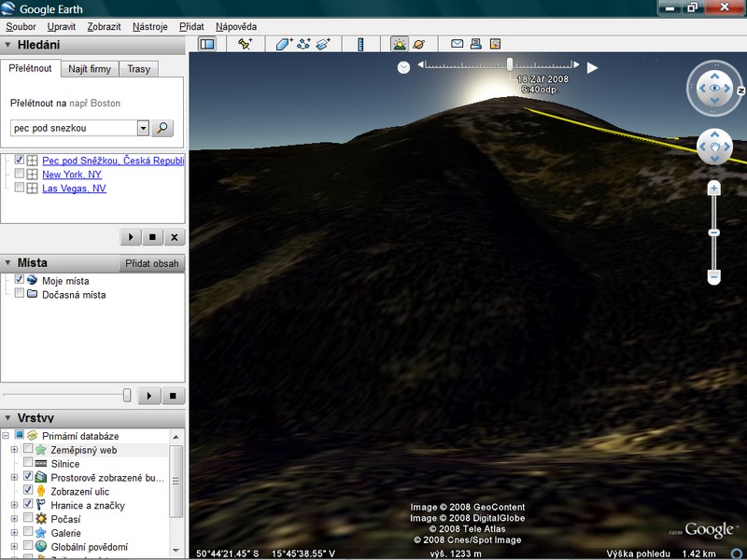This screenshot has height=560, width=747.
Task: Click the zoom slider handle
Action: coord(713,232)
